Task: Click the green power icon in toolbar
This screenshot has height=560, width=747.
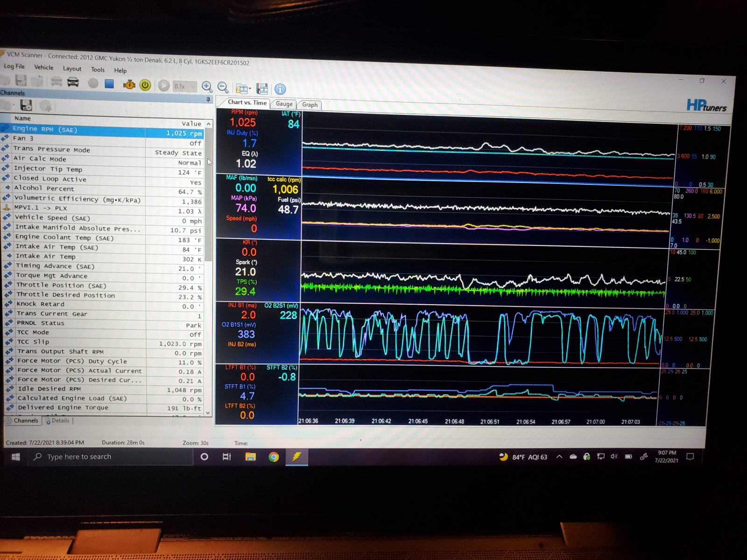Action: [x=145, y=85]
